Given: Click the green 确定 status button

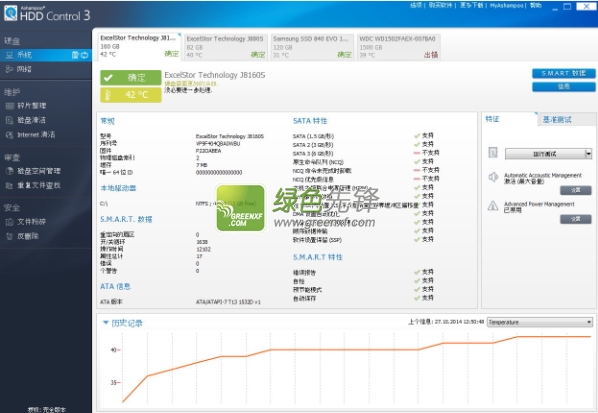Looking at the screenshot, I should tap(131, 78).
